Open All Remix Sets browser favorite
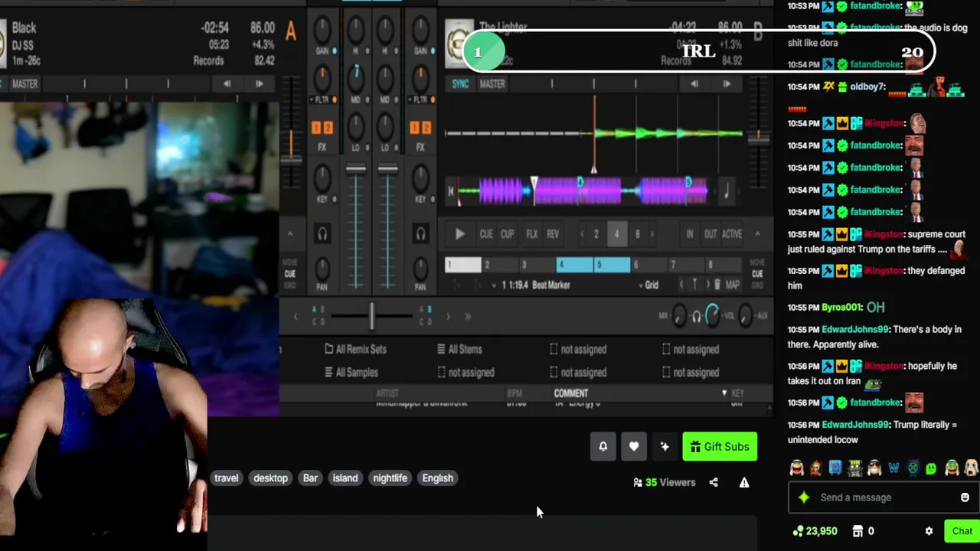This screenshot has height=551, width=980. coord(355,349)
